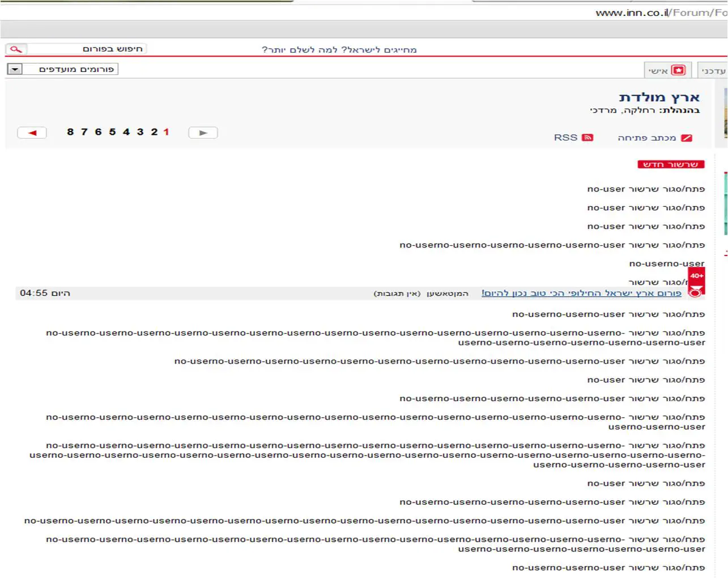Click the red 40+ badge icon

coord(696,276)
